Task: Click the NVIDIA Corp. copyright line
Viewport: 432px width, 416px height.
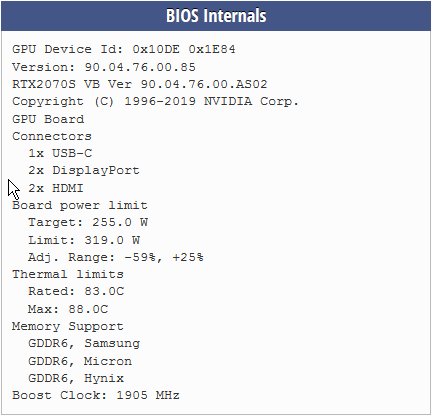Action: 155,102
